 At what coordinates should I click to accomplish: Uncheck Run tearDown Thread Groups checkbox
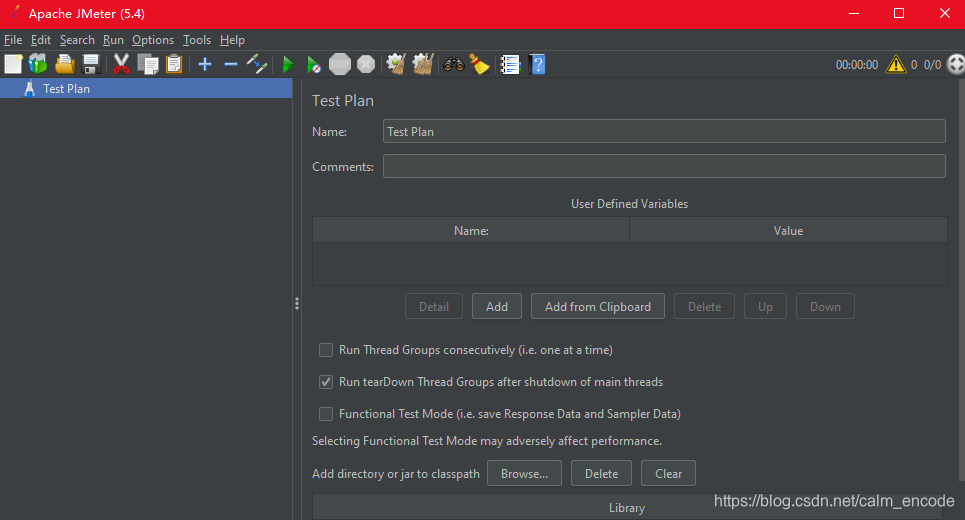326,382
